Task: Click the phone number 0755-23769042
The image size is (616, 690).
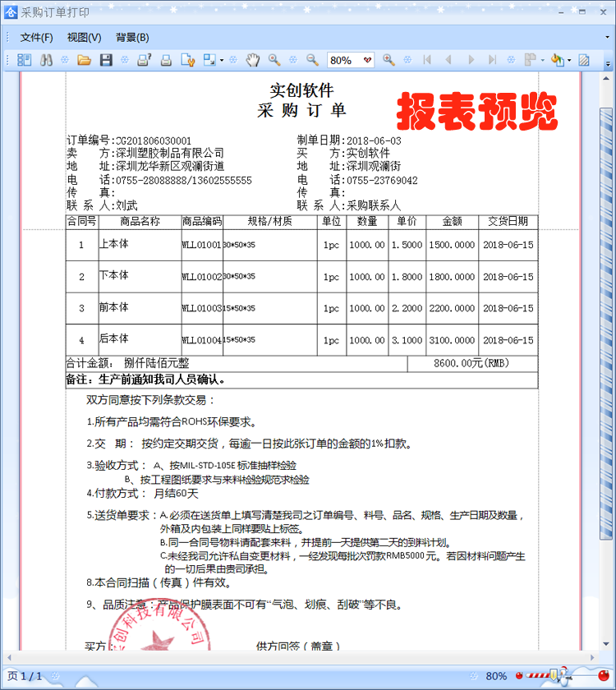Action: (x=382, y=181)
